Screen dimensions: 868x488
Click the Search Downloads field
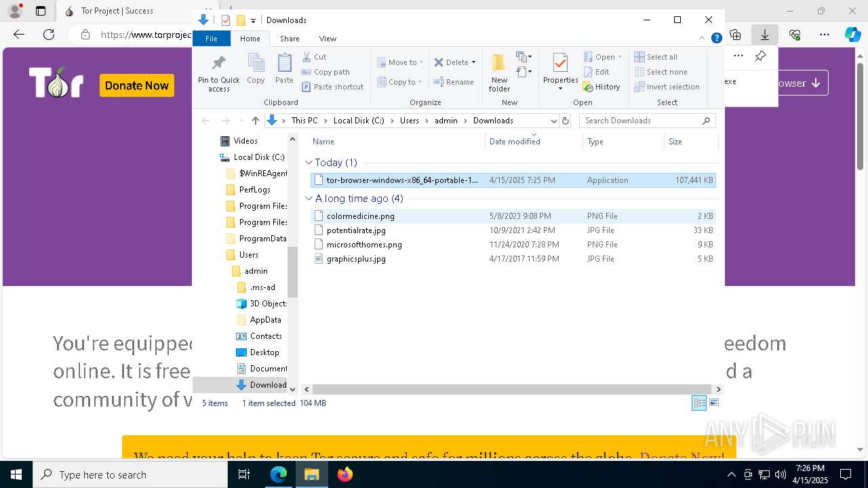647,121
